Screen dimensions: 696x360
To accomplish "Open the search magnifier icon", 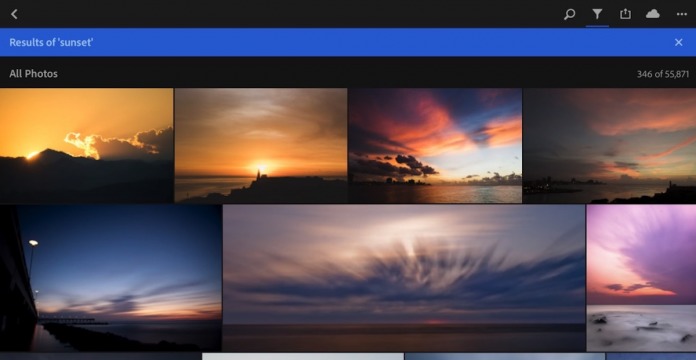I will (569, 14).
